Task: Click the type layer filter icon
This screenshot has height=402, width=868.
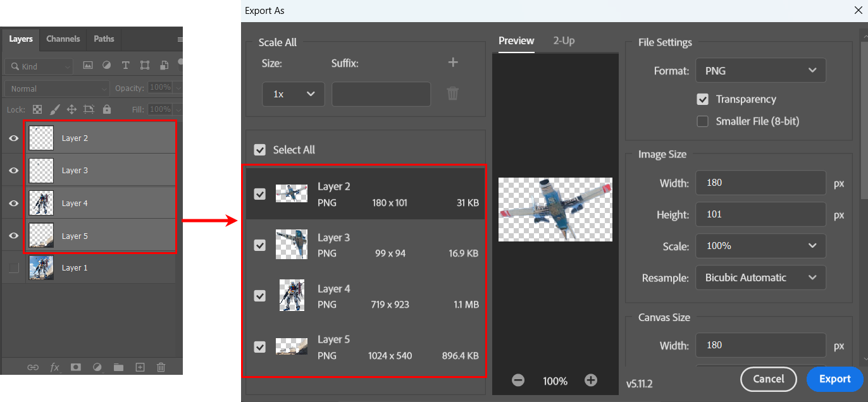Action: [126, 66]
